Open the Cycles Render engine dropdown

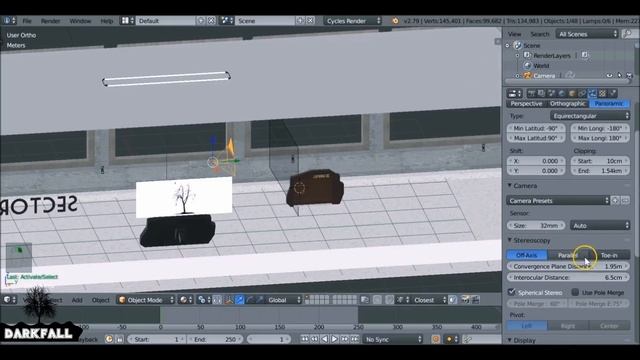point(353,21)
